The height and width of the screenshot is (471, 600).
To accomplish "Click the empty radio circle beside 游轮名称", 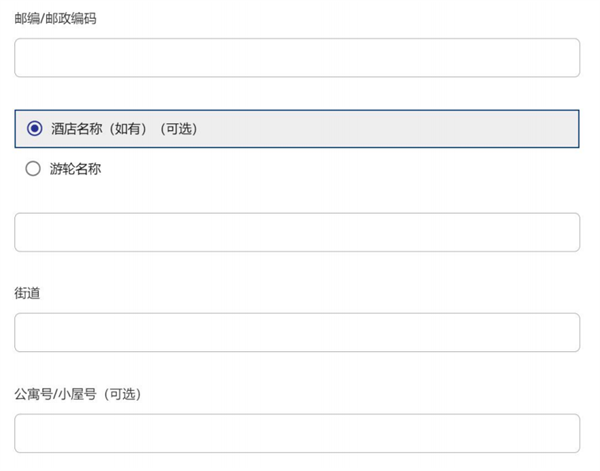I will pos(33,169).
